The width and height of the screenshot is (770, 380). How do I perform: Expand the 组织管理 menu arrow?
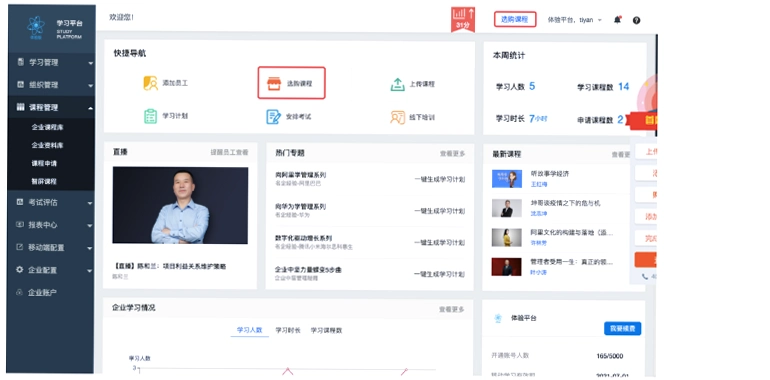point(90,85)
